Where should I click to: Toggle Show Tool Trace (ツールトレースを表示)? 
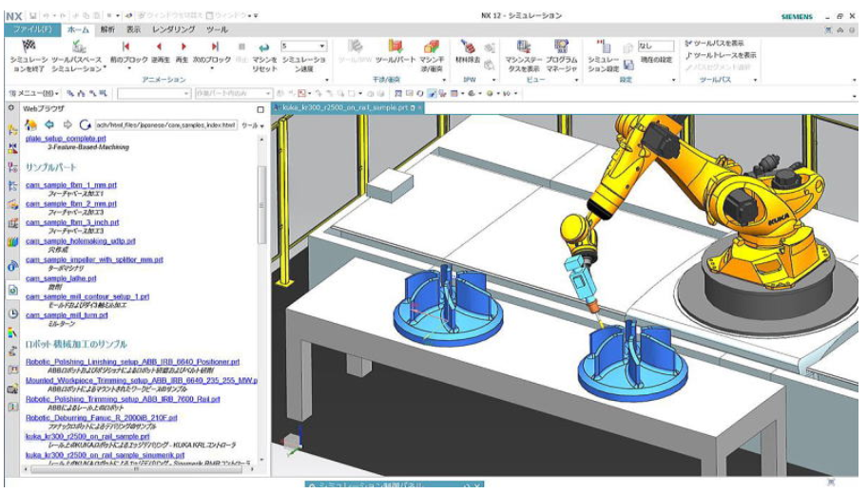click(721, 55)
